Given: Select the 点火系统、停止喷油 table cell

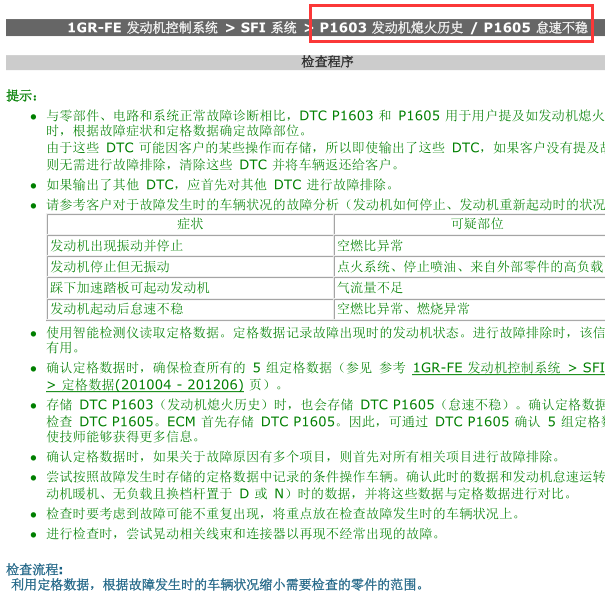Looking at the screenshot, I should 470,267.
